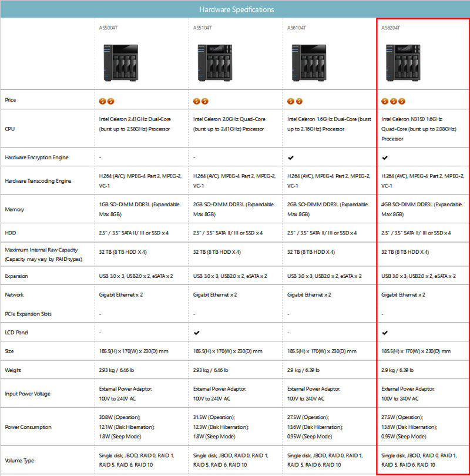Click the Size row label
The width and height of the screenshot is (470, 476).
tap(9, 351)
